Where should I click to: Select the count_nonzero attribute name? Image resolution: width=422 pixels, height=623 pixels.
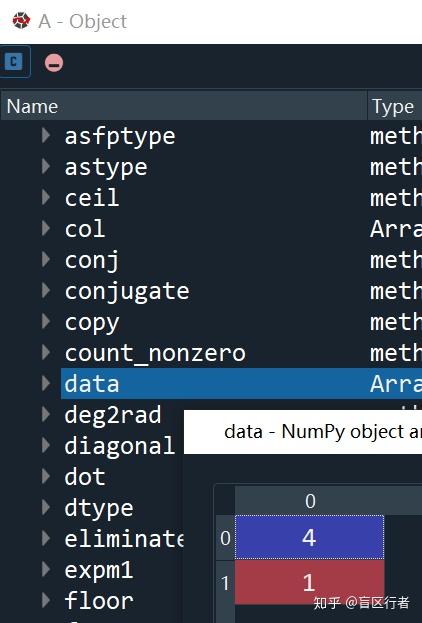tap(155, 353)
